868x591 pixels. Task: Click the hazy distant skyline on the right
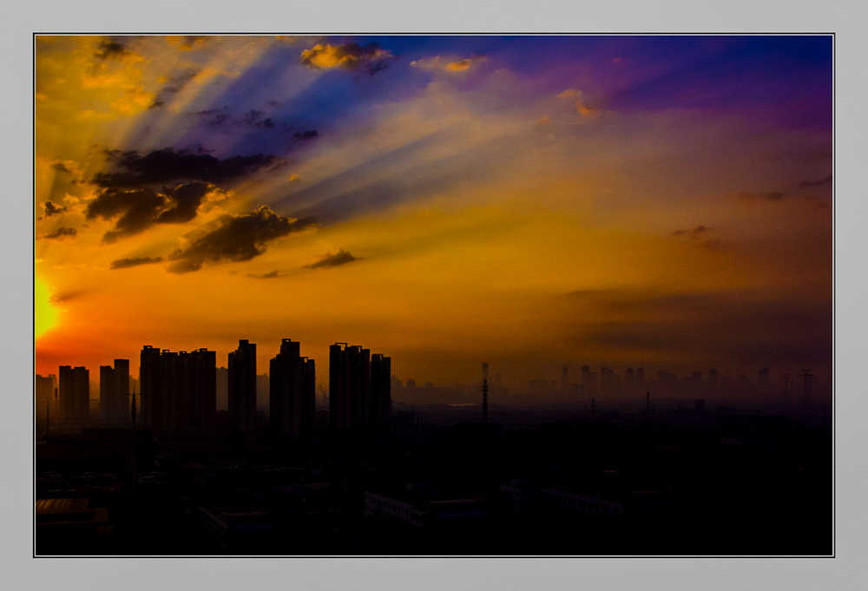660,380
